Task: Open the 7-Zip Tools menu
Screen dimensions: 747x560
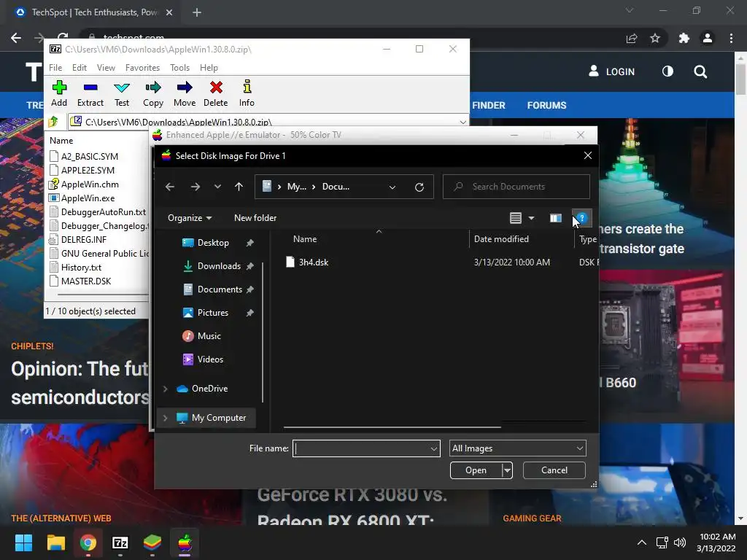Action: [x=179, y=68]
